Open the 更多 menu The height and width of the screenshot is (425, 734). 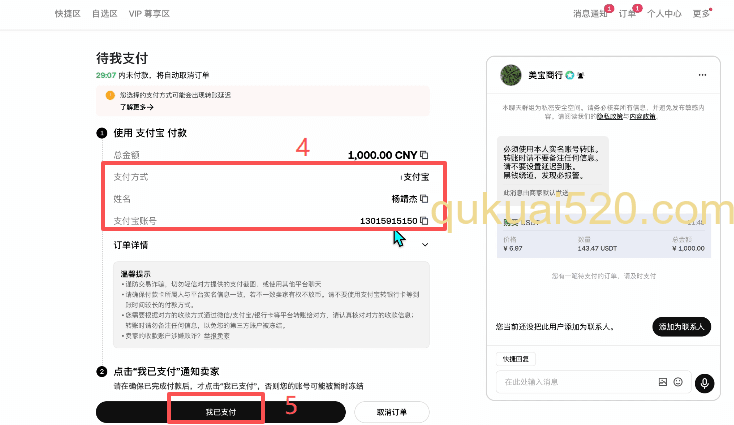(x=701, y=14)
